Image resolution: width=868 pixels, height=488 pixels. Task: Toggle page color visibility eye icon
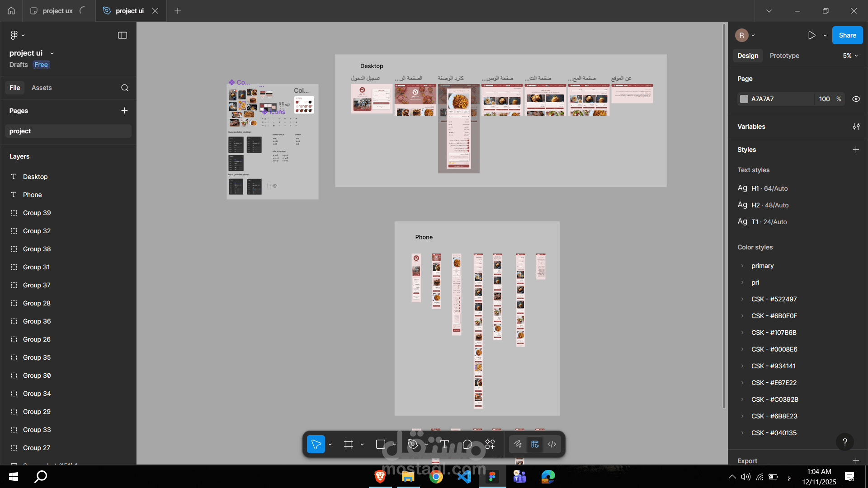(856, 99)
